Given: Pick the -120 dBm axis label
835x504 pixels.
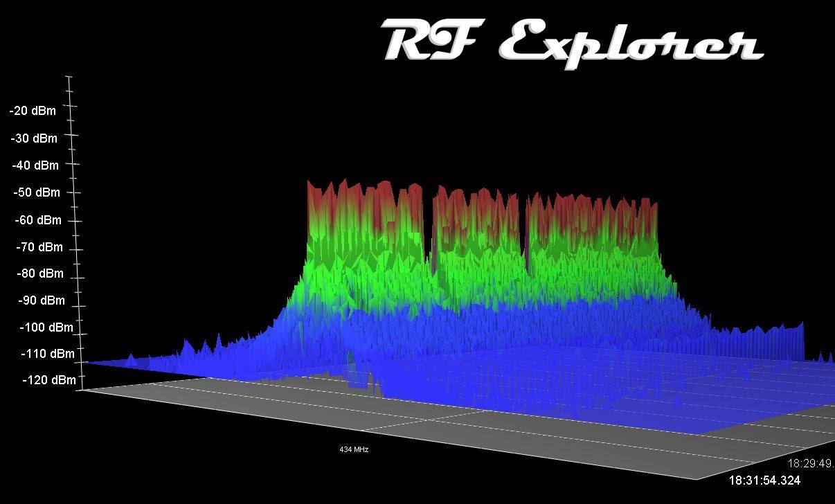Looking at the screenshot, I should tap(49, 380).
